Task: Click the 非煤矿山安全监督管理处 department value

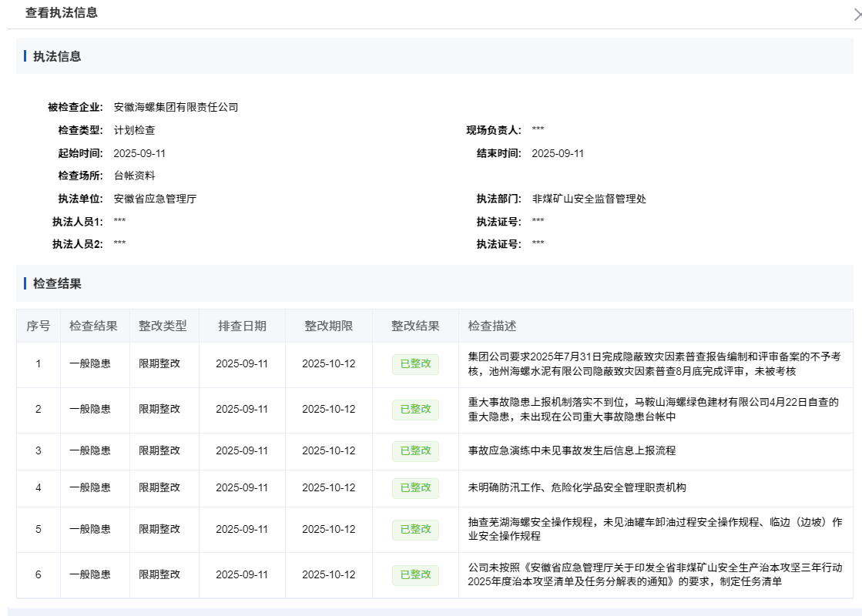Action: [x=589, y=199]
